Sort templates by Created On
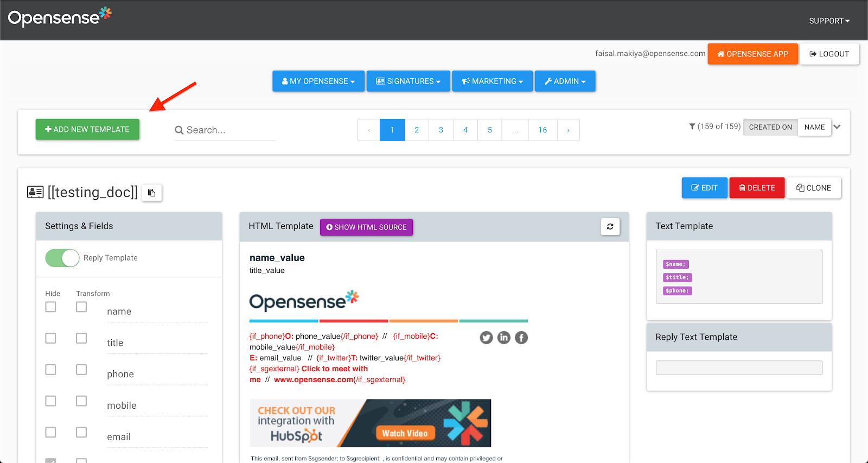Screen dimensions: 868x463 [x=770, y=127]
